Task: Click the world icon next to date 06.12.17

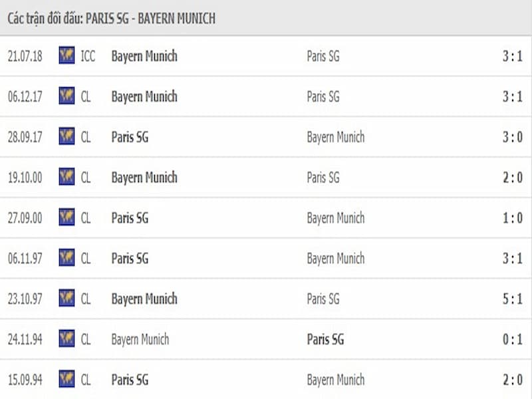Action: (66, 96)
